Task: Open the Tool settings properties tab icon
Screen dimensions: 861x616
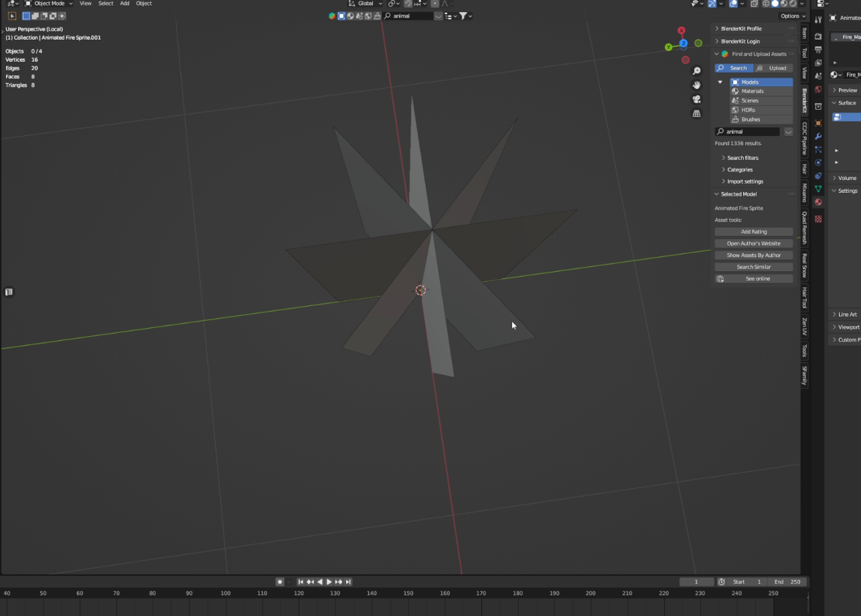Action: coord(817,20)
